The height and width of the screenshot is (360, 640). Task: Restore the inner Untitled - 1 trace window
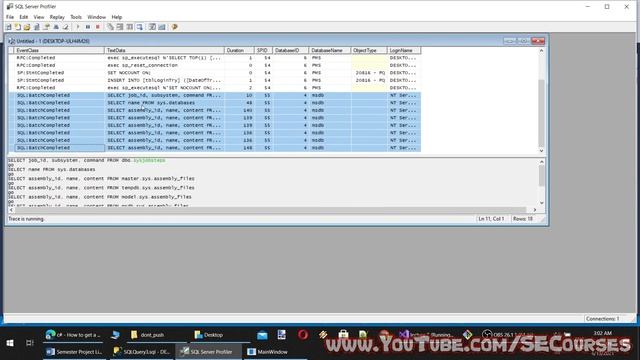523,41
